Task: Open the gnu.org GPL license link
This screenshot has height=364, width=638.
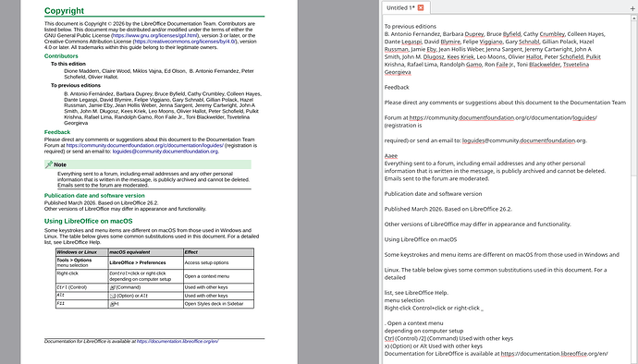Action: click(154, 35)
